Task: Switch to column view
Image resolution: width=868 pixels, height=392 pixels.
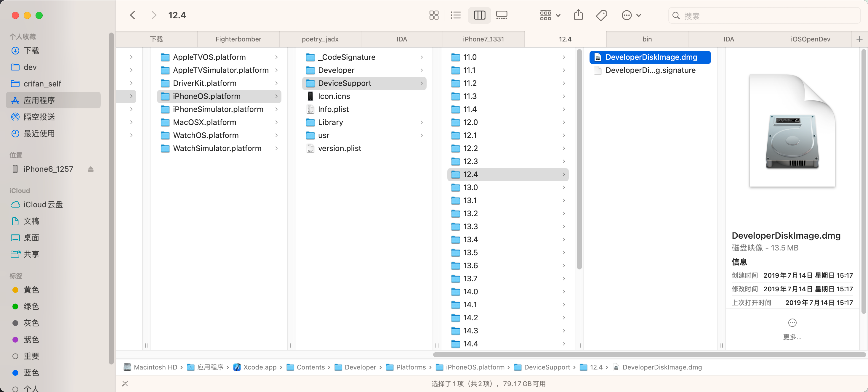Action: tap(479, 15)
